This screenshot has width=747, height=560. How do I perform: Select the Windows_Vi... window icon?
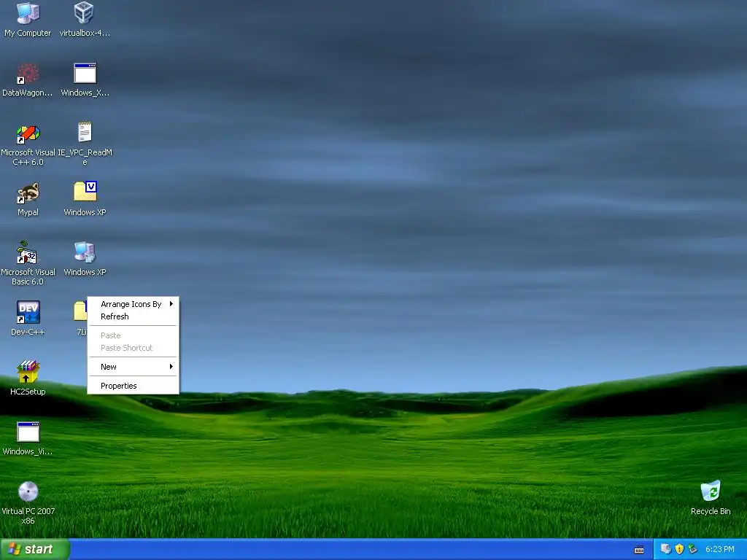click(28, 432)
